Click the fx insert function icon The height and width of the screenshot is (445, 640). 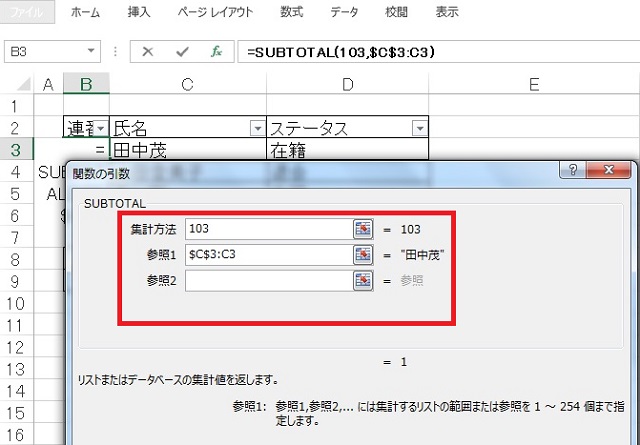click(215, 51)
